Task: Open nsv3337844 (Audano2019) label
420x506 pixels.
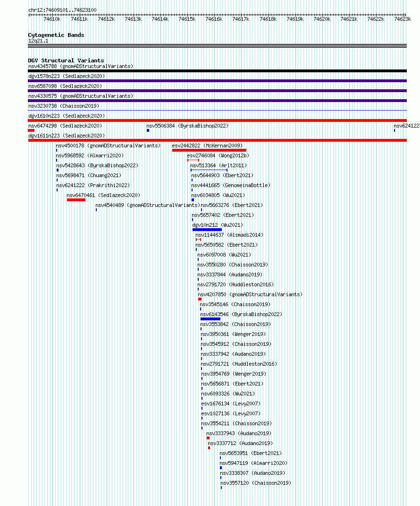Action: [230, 274]
